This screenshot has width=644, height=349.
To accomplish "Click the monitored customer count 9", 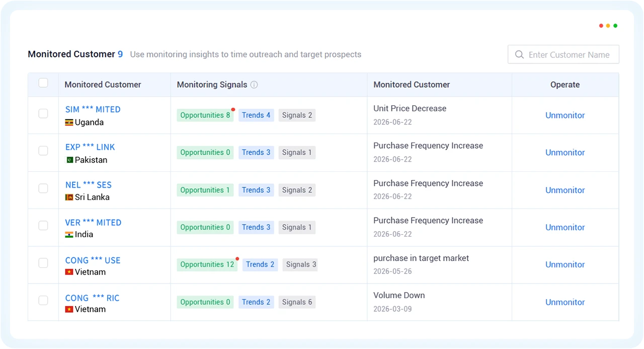I will coord(120,54).
